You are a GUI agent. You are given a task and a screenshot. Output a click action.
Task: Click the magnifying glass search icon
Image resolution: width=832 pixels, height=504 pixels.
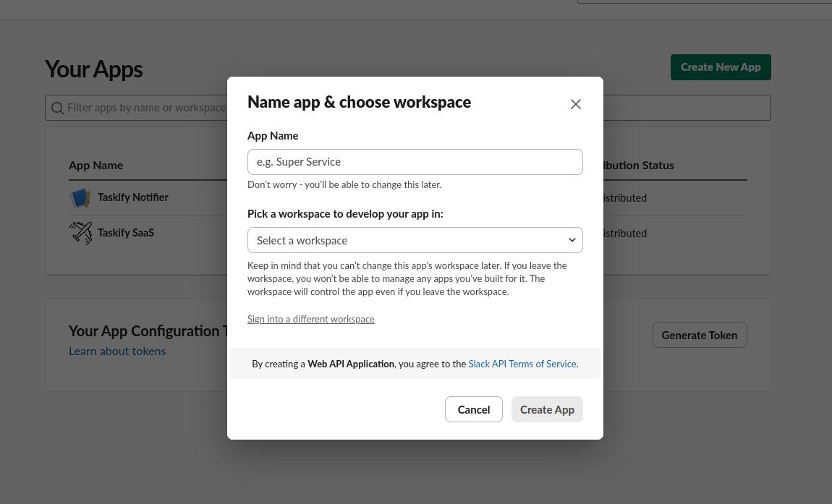57,108
